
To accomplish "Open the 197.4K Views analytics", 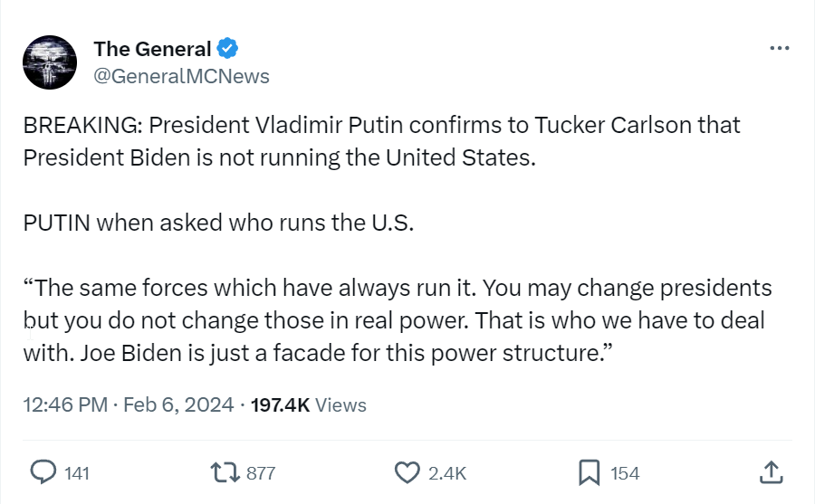I will [308, 404].
